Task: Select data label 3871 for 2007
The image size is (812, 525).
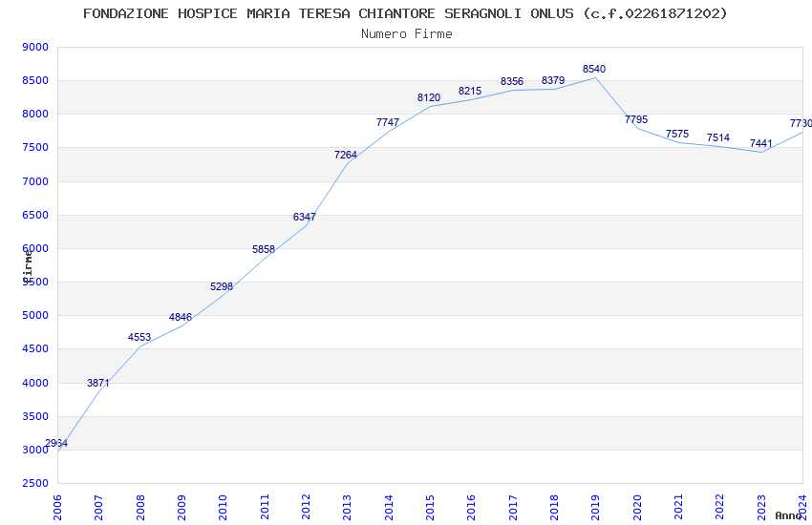Action: 97,383
